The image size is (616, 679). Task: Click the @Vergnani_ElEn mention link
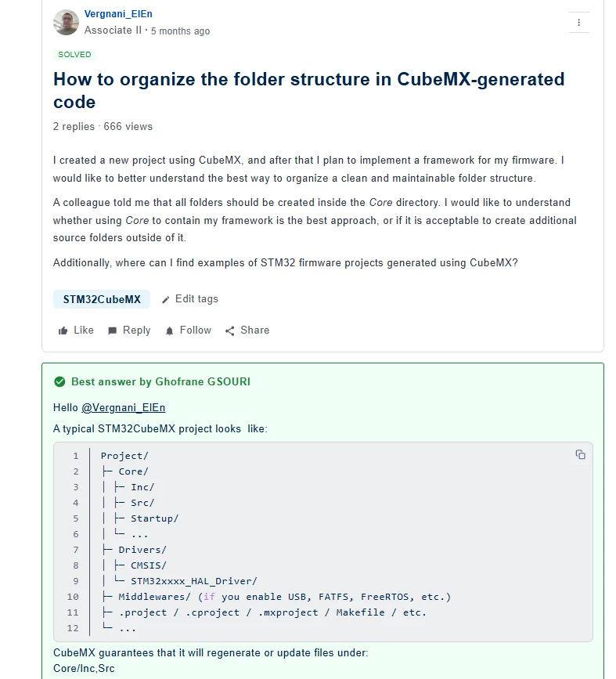pos(124,407)
